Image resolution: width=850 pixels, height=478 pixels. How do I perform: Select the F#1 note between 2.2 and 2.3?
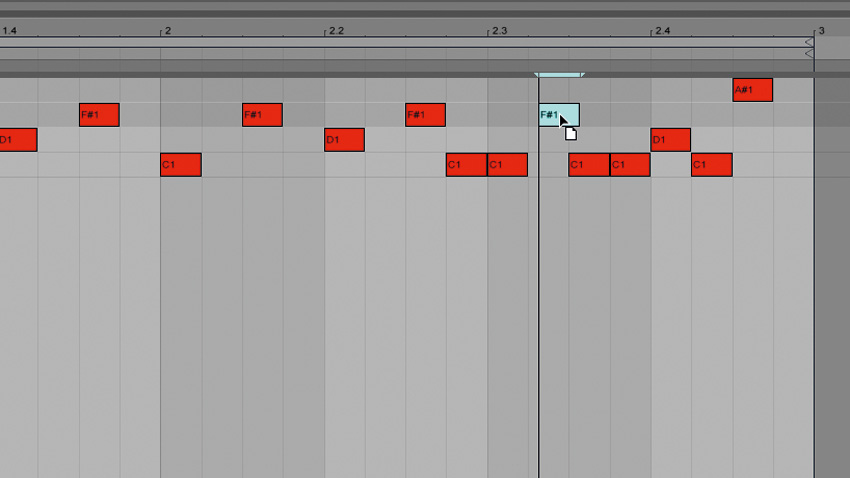[426, 115]
